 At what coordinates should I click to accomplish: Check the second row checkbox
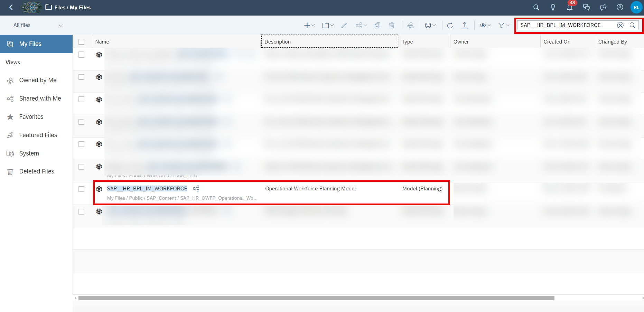82,77
